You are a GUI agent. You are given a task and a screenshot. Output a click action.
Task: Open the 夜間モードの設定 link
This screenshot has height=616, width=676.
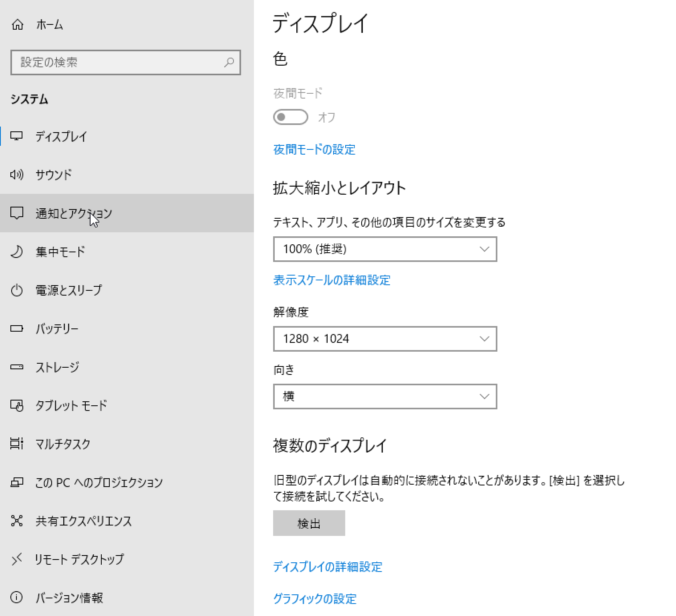click(314, 150)
